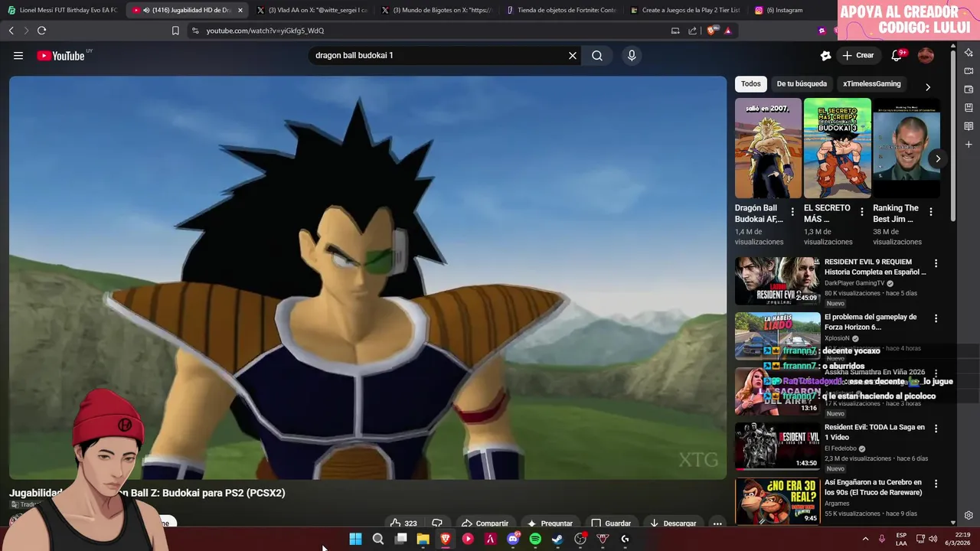
Task: Click the share icon in the address bar
Action: pyautogui.click(x=693, y=31)
